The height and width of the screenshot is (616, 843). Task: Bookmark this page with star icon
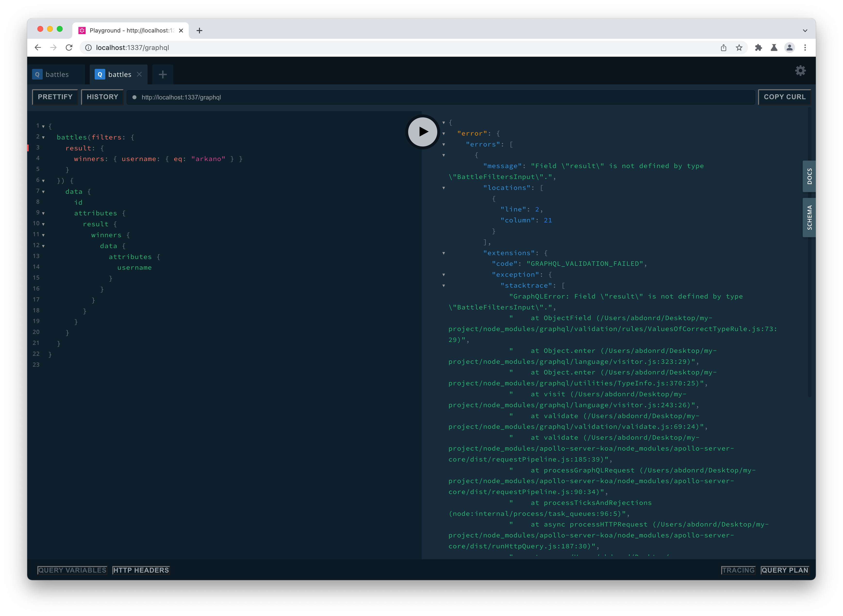coord(739,47)
